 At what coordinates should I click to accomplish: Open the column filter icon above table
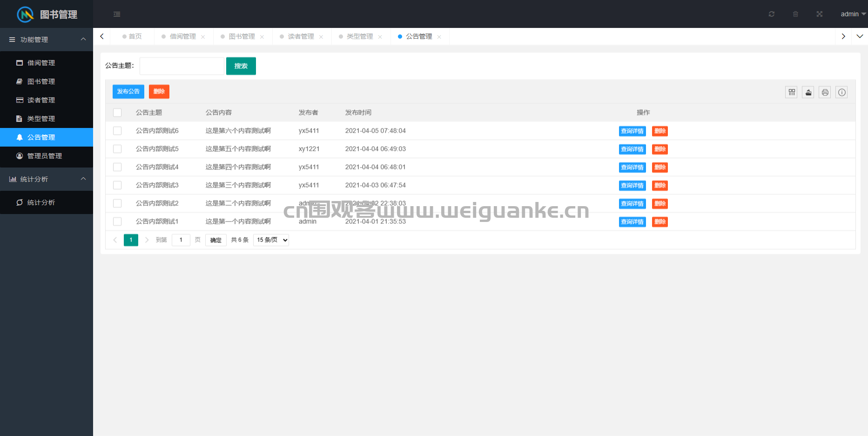coord(792,92)
